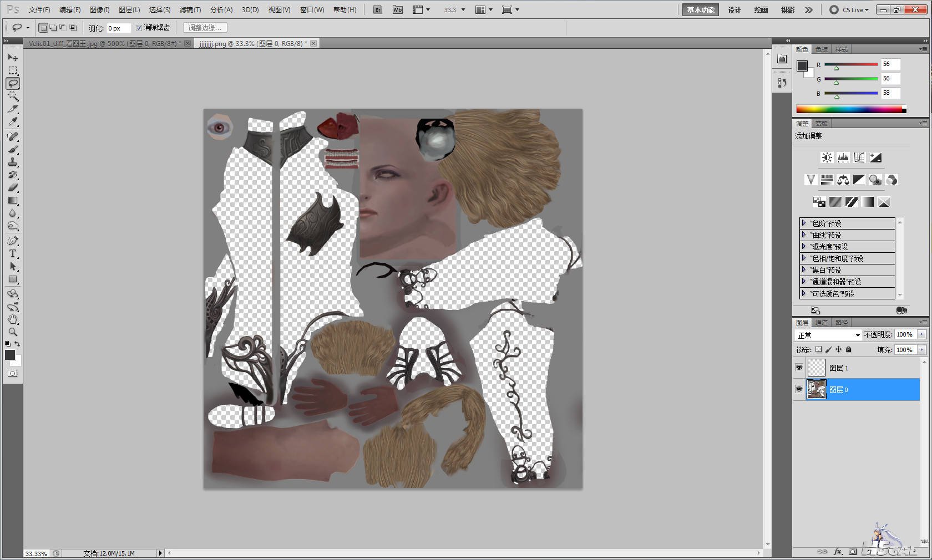Select the Brush tool

click(13, 149)
